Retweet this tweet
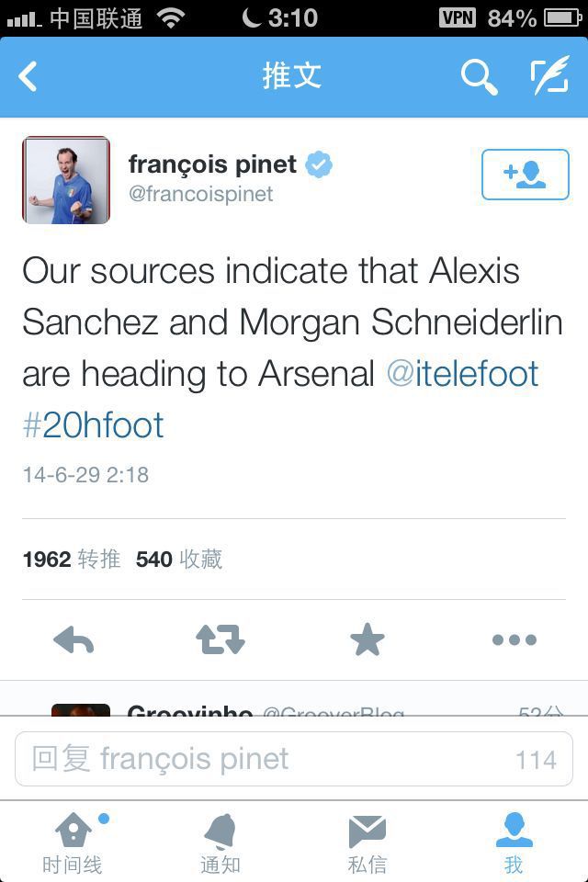 [220, 640]
